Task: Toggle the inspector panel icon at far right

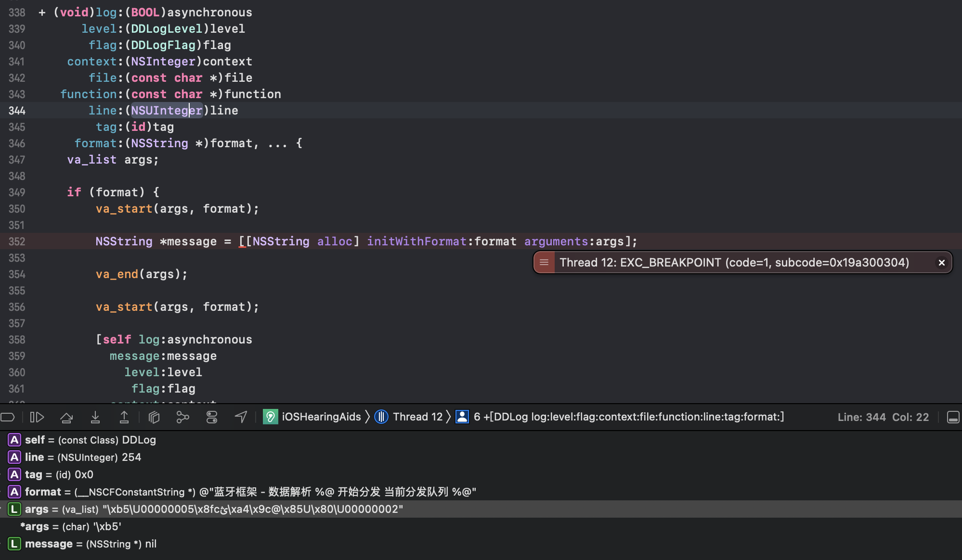Action: 954,417
